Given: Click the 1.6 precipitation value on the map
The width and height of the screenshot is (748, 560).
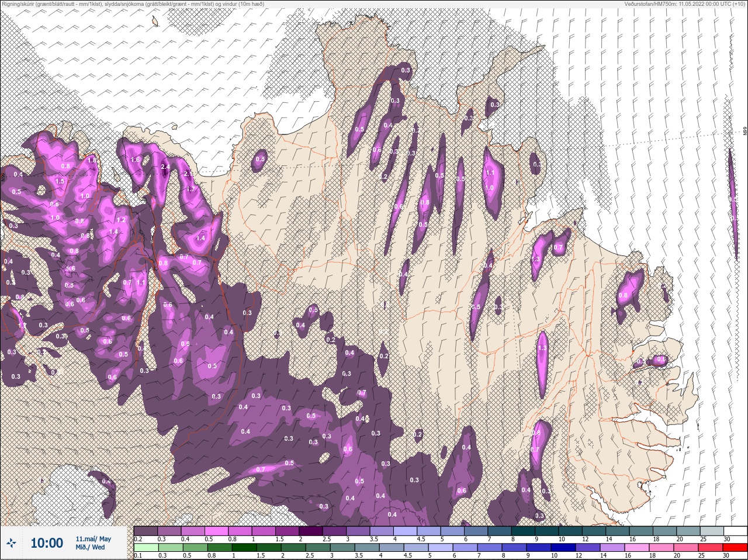Looking at the screenshot, I should [135, 160].
